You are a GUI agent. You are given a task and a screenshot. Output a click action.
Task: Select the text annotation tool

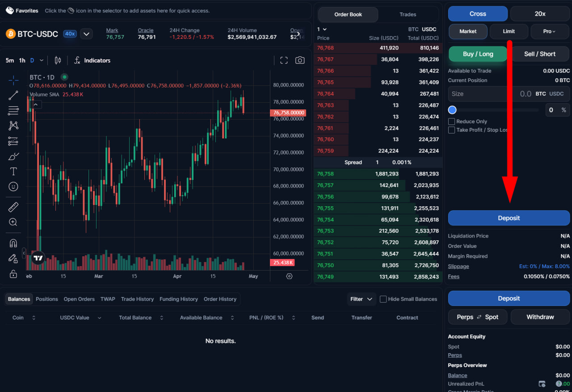pos(13,171)
